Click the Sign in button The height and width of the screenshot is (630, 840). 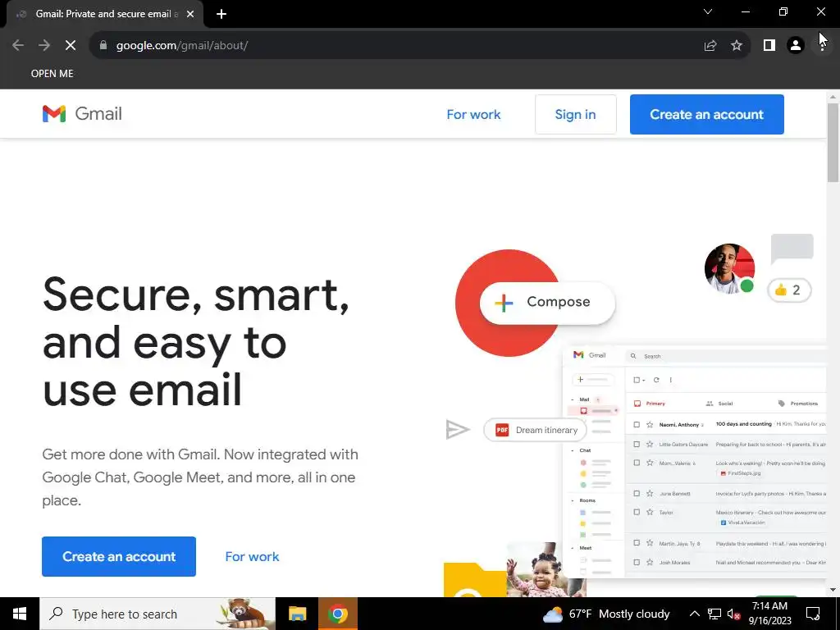[x=575, y=115]
